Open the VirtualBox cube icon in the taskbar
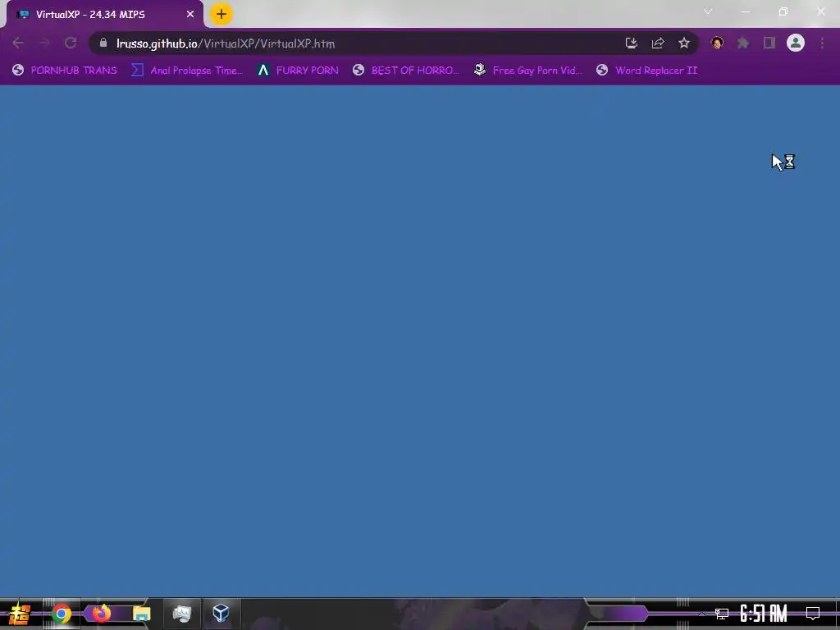This screenshot has height=630, width=840. tap(221, 614)
